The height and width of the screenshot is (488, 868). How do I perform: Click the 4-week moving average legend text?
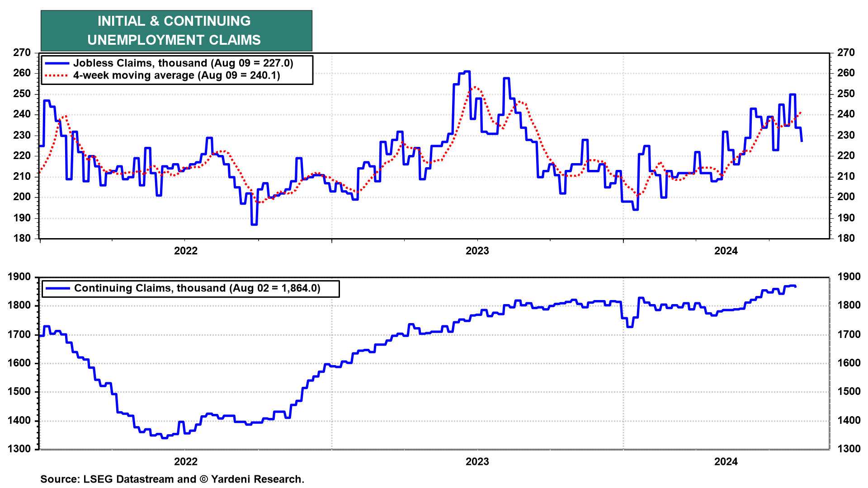coord(177,75)
